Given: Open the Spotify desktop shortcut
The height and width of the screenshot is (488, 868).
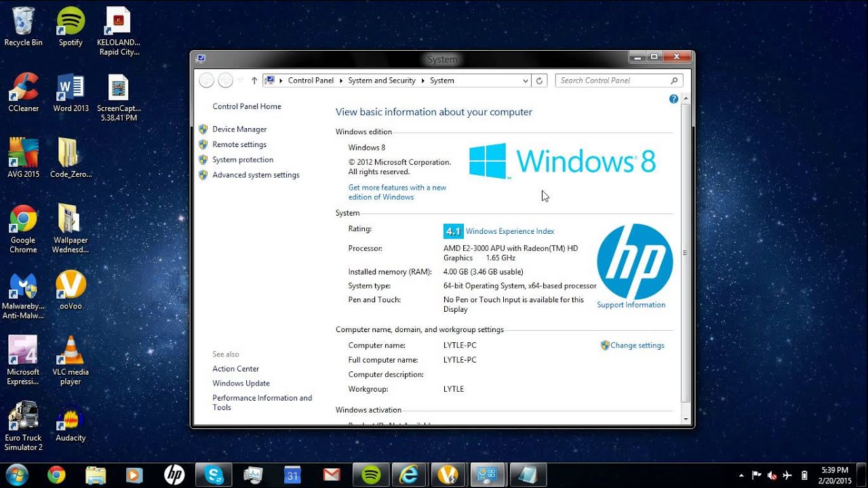Looking at the screenshot, I should click(71, 27).
